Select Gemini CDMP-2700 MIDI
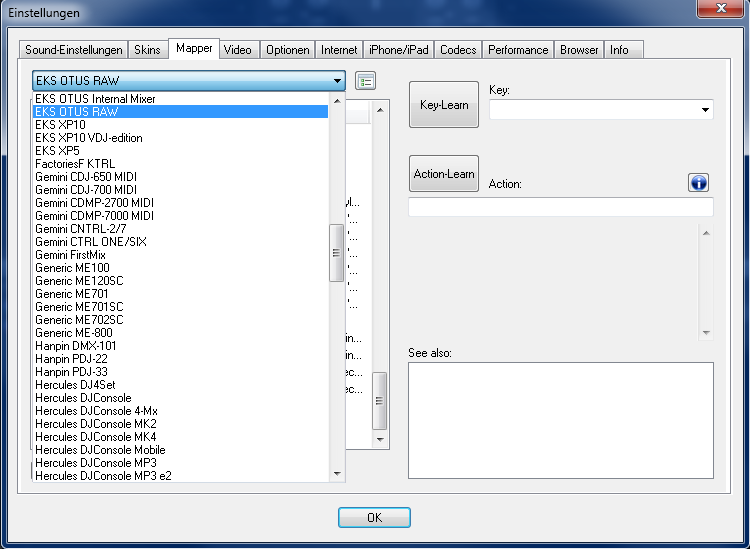The height and width of the screenshot is (549, 750). pos(181,203)
